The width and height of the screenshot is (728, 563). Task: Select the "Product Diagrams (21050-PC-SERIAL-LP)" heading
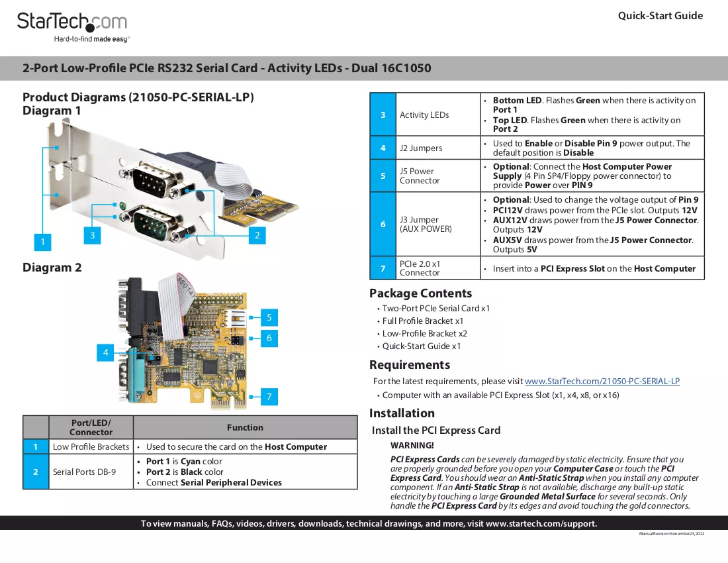point(138,97)
